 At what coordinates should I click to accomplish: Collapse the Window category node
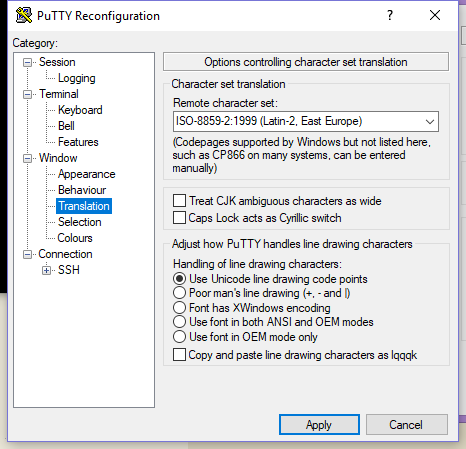pos(27,158)
